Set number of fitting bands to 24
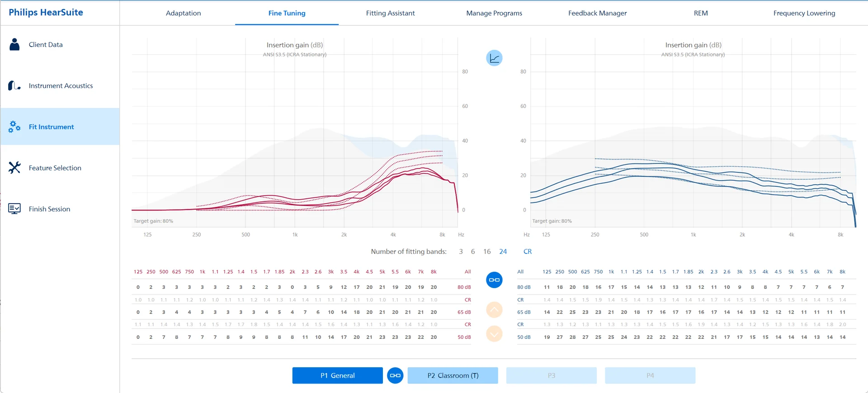 click(503, 252)
